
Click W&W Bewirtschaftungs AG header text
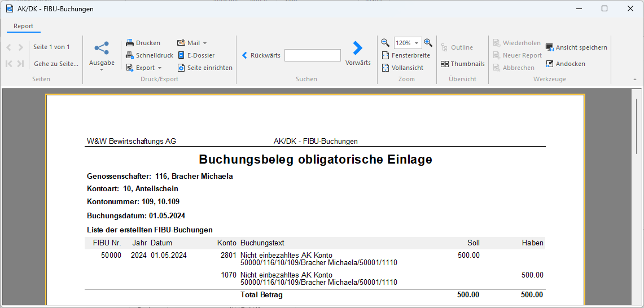[x=132, y=141]
